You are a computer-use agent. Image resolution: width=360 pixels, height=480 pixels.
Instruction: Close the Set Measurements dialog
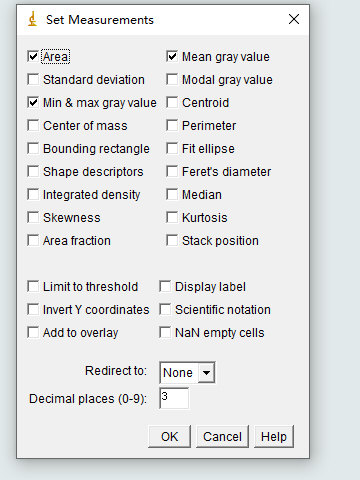point(294,19)
